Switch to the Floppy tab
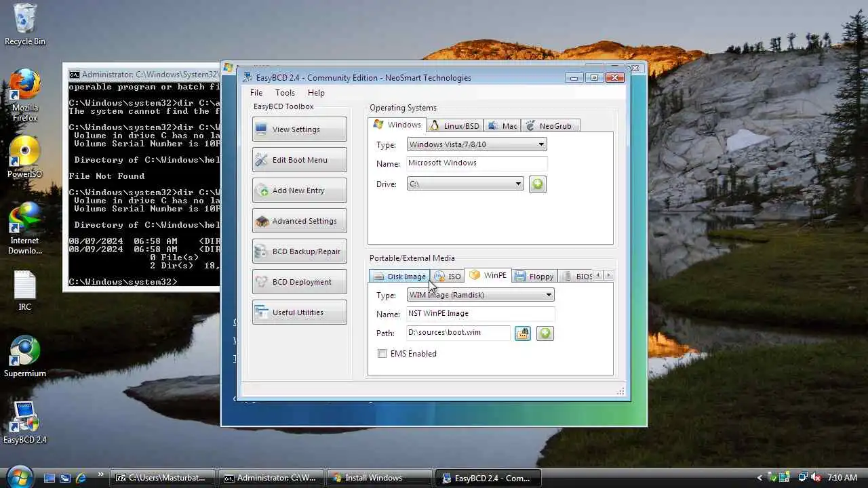Viewport: 868px width, 488px height. click(x=534, y=277)
